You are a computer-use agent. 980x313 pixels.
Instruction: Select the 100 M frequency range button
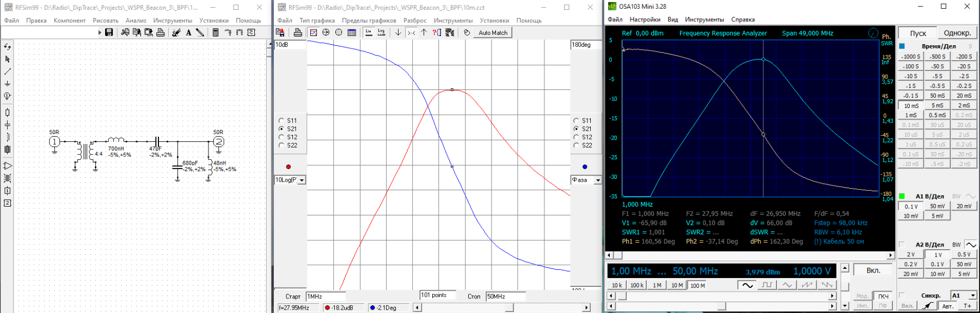pos(697,285)
